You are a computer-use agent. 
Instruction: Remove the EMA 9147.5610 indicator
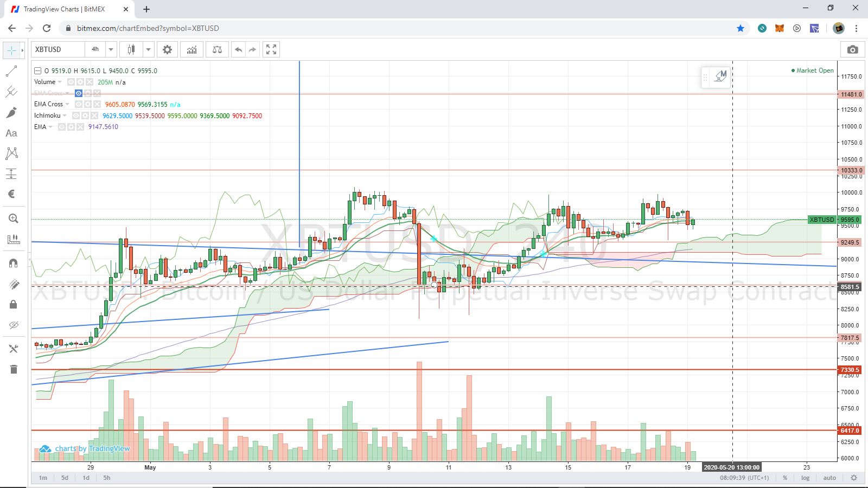80,127
